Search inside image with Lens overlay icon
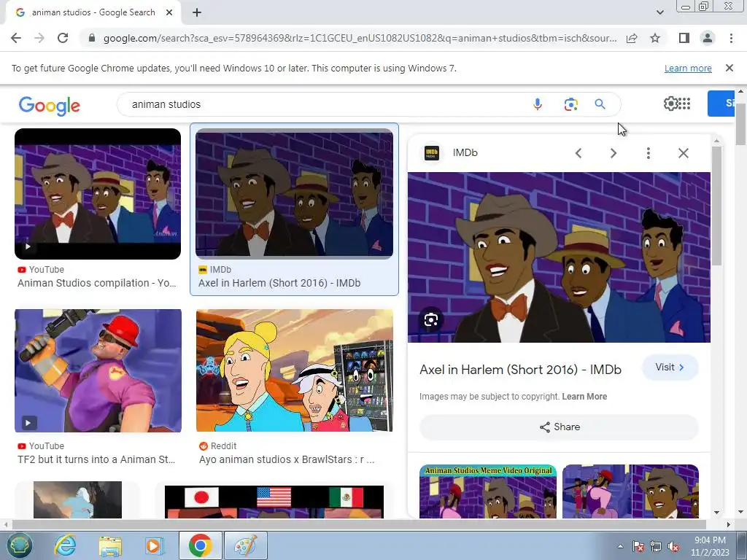747x560 pixels. click(x=430, y=319)
